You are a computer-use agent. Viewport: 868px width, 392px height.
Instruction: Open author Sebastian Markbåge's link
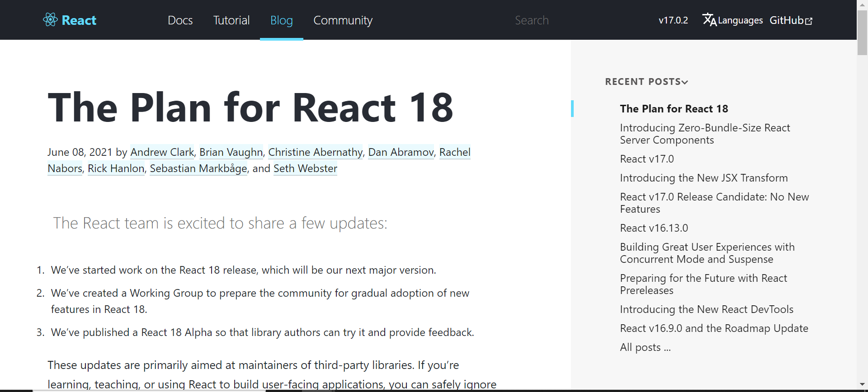198,168
